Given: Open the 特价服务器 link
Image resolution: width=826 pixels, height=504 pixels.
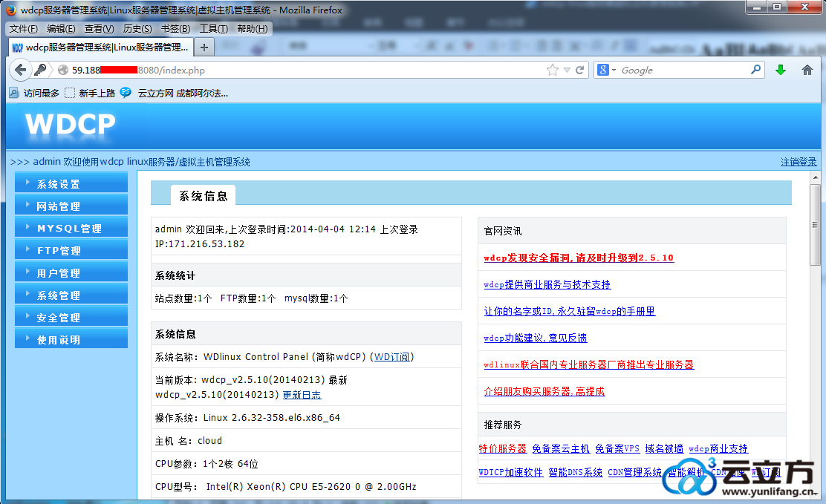Looking at the screenshot, I should click(503, 448).
